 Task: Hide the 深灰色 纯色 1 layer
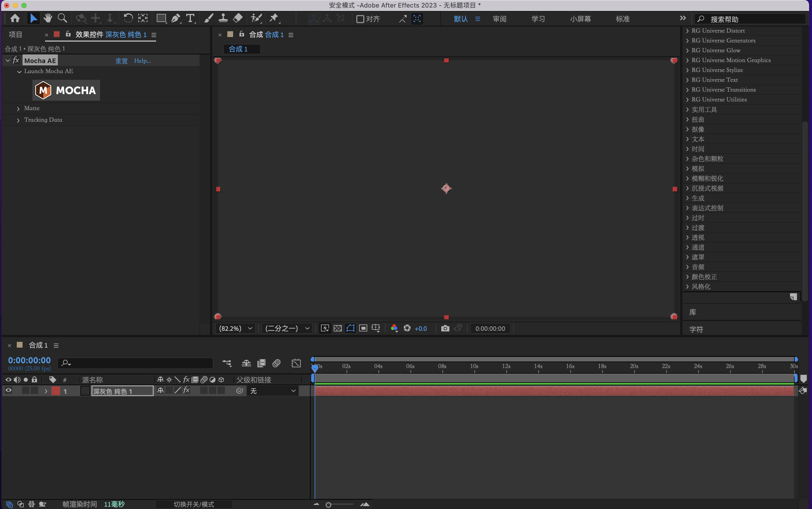point(8,390)
